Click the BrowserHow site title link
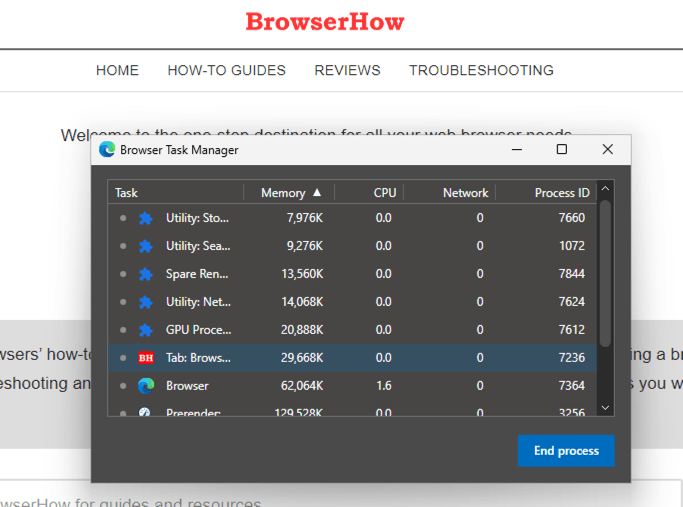683x507 pixels. pyautogui.click(x=325, y=22)
